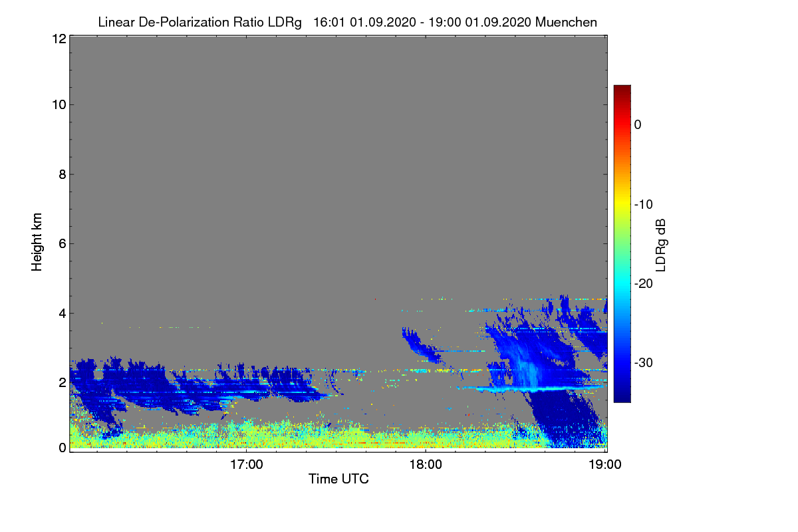This screenshot has height=532, width=798.
Task: Click the 'Time UTC' axis label
Action: (x=338, y=478)
